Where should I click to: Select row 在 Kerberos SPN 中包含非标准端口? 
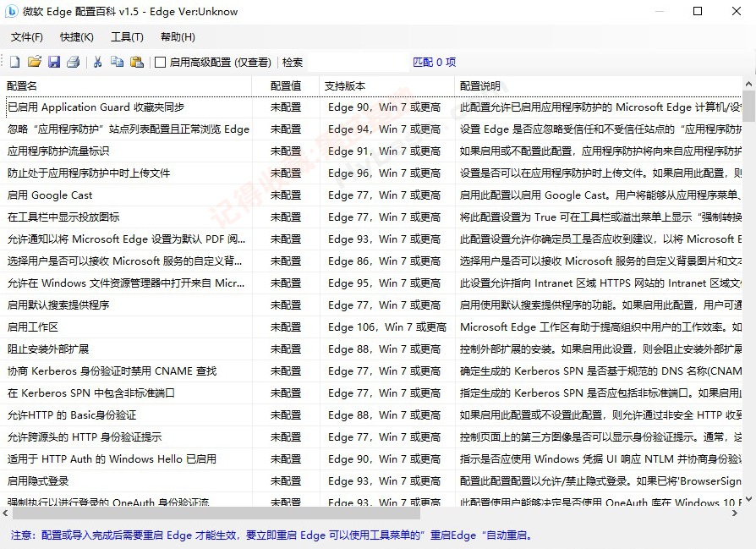pyautogui.click(x=370, y=393)
